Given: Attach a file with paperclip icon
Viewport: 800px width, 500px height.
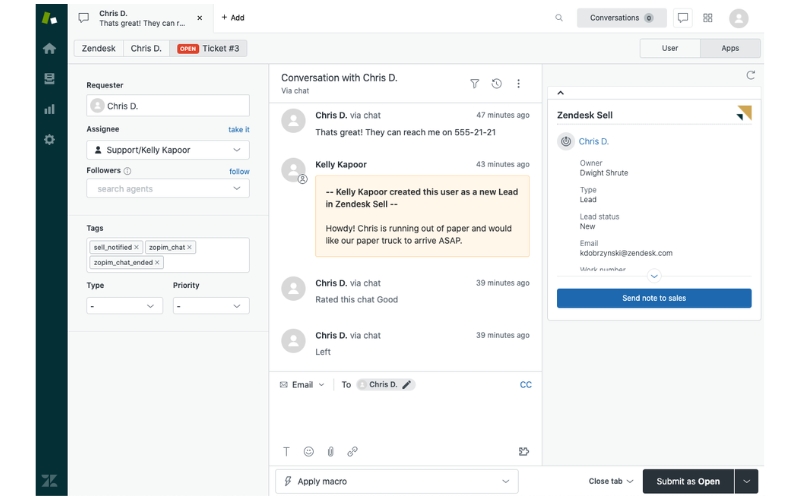Looking at the screenshot, I should [x=331, y=452].
